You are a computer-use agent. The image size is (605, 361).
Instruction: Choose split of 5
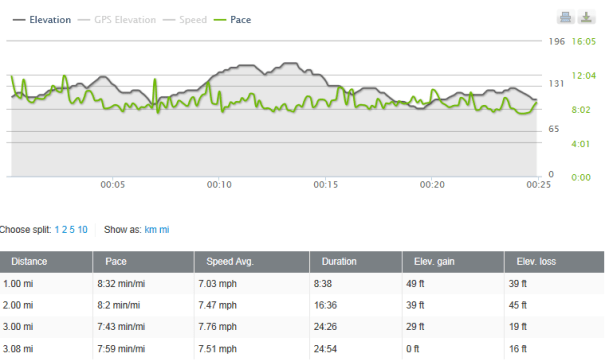(x=72, y=230)
